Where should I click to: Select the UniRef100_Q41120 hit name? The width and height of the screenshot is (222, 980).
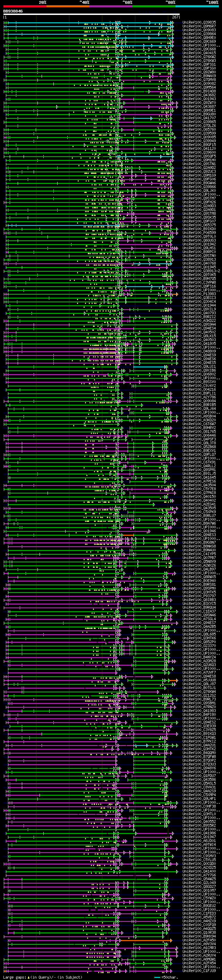(199, 149)
